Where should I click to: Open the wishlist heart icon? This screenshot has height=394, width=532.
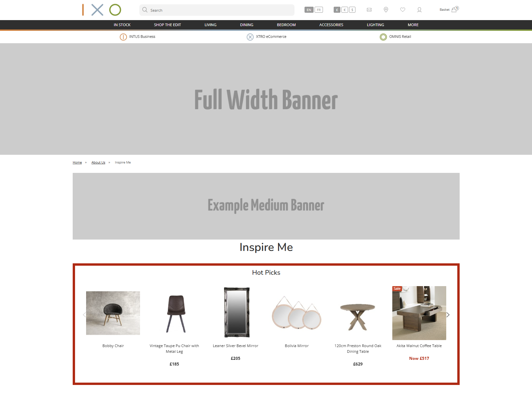coord(403,10)
